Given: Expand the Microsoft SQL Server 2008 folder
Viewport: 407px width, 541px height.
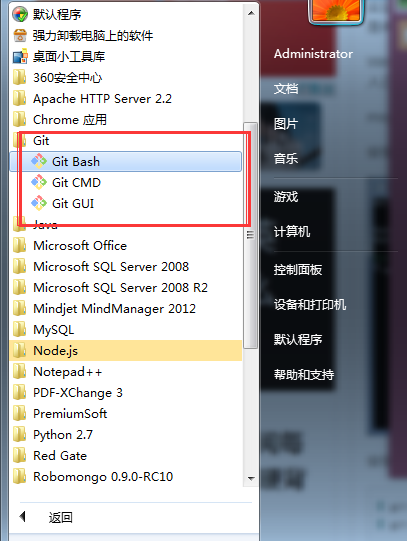Looking at the screenshot, I should (126, 267).
